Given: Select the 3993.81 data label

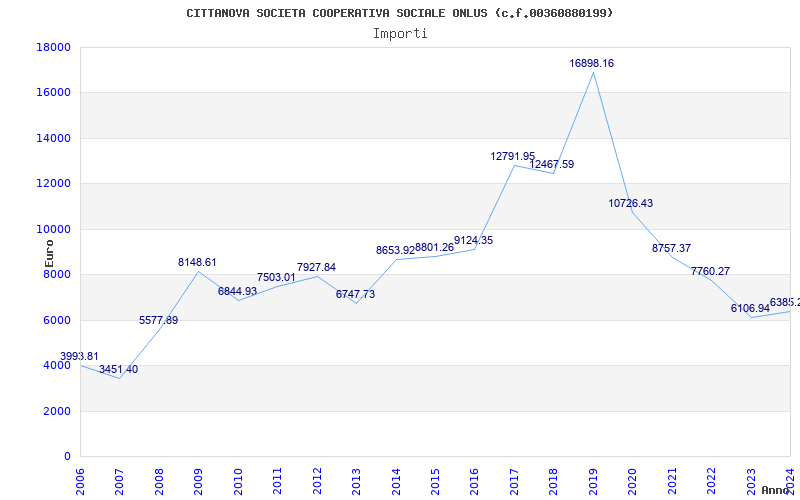Looking at the screenshot, I should [x=79, y=356].
